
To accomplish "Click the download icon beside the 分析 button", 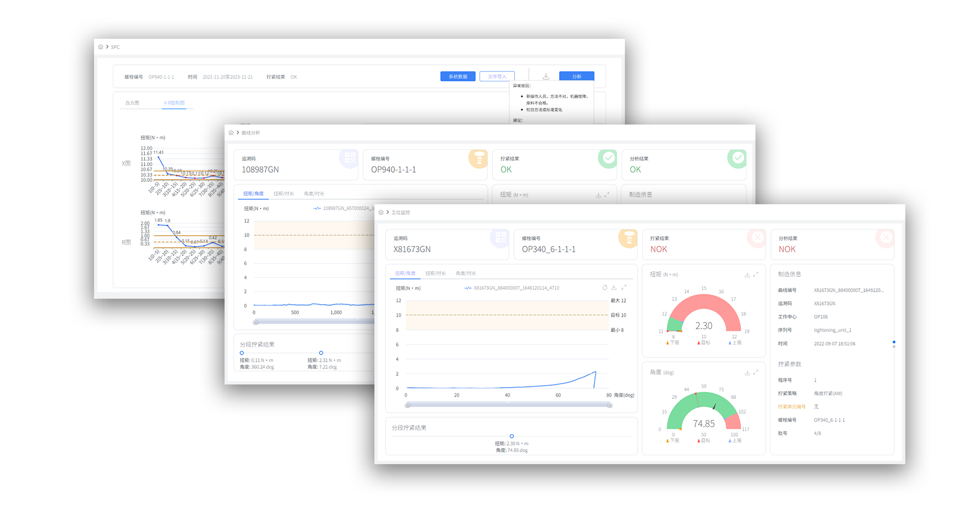I will (545, 76).
